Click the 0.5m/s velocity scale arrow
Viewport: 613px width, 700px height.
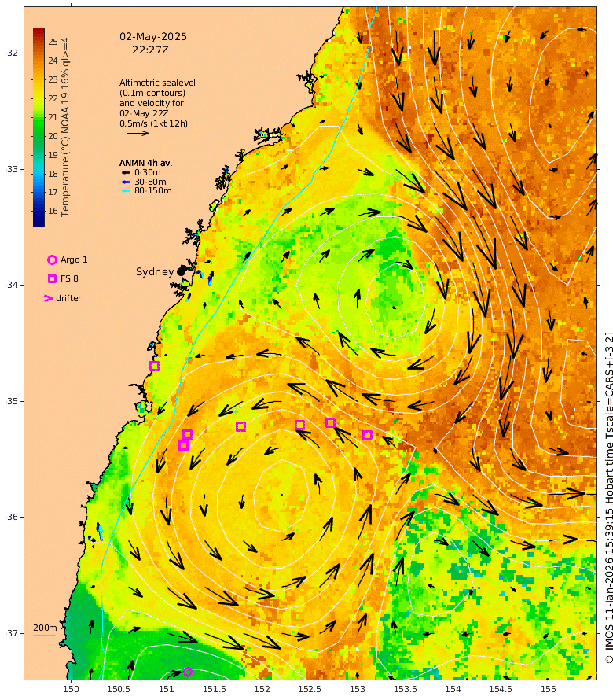pos(138,133)
